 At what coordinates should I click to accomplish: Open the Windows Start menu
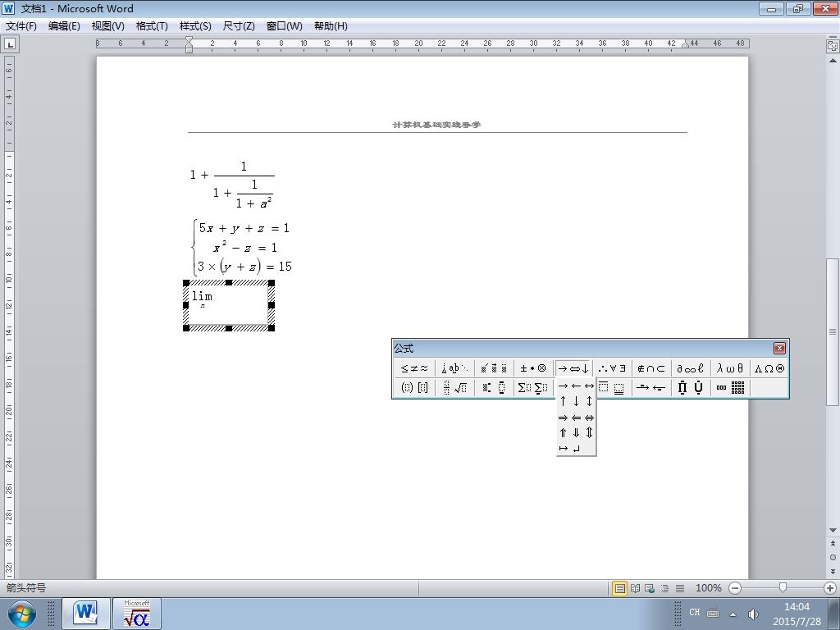tap(21, 614)
